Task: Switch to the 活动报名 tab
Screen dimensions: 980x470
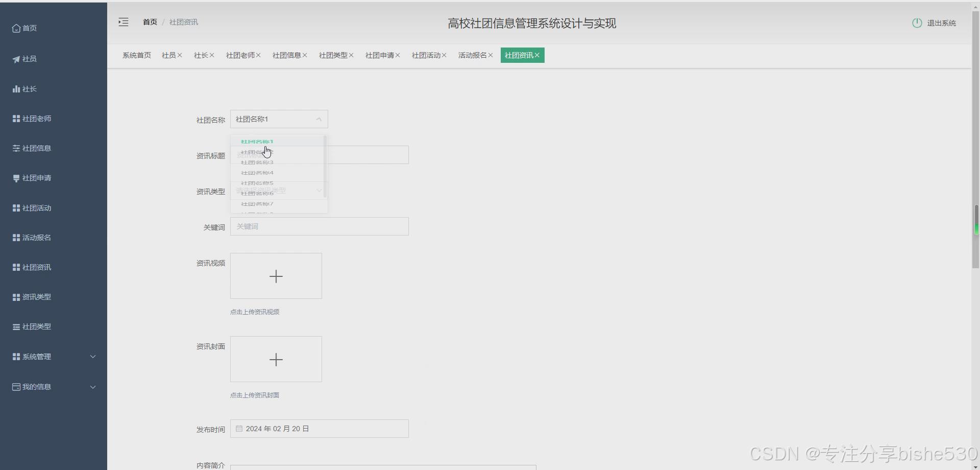Action: (x=473, y=55)
